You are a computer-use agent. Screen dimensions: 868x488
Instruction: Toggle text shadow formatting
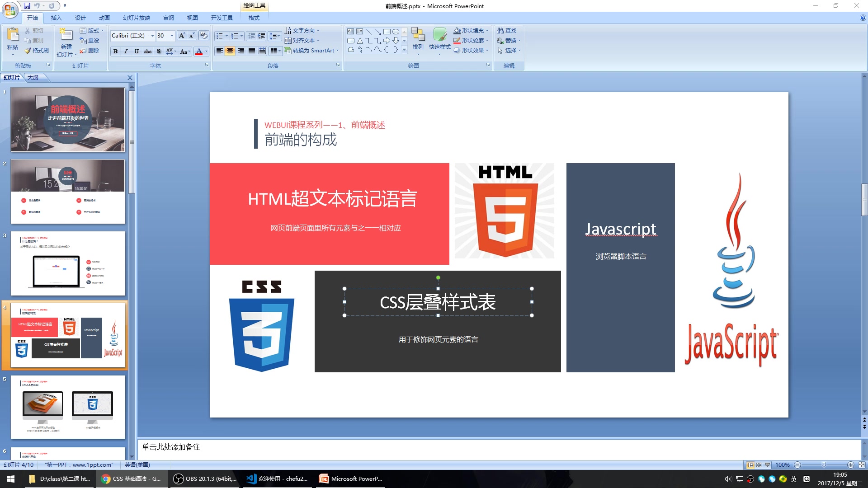tap(159, 52)
